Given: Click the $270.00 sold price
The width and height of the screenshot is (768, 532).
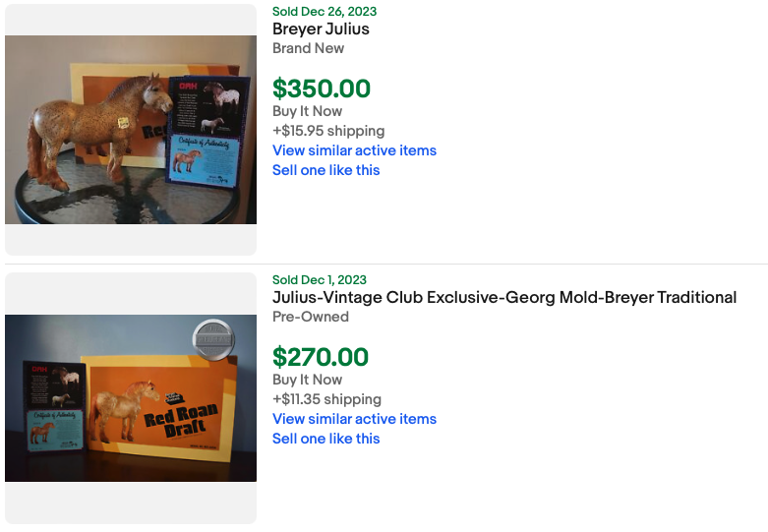Looking at the screenshot, I should (321, 357).
